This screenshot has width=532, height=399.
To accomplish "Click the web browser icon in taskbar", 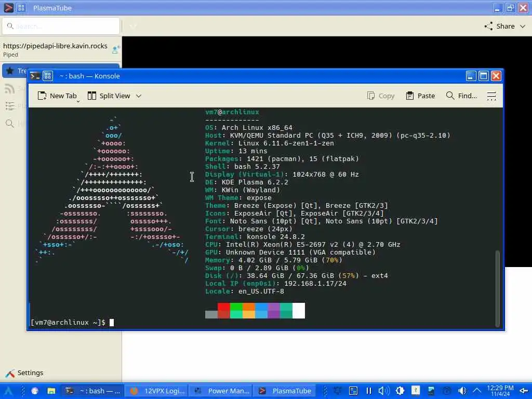I will (x=35, y=391).
